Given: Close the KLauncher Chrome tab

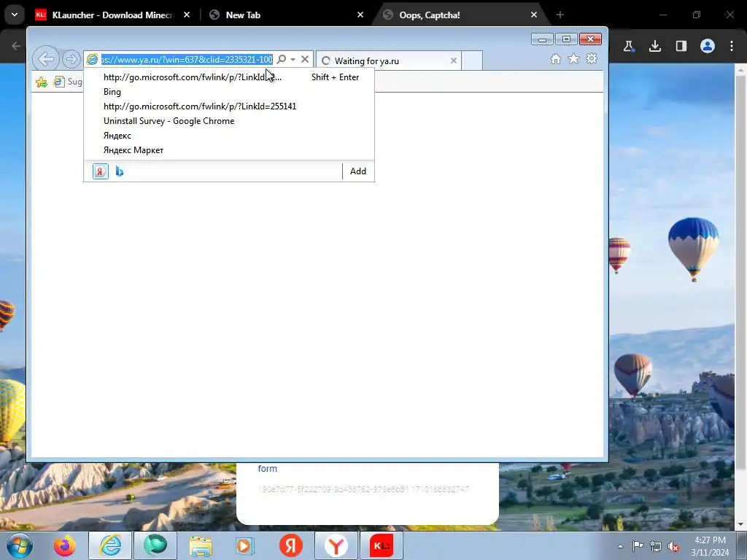Looking at the screenshot, I should (187, 15).
